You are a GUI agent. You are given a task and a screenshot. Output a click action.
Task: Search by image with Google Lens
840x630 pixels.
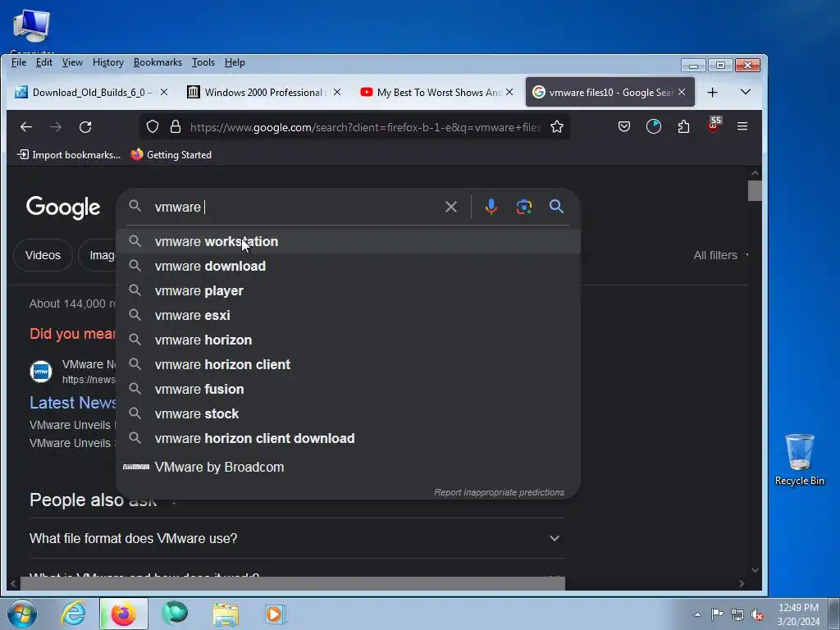524,207
